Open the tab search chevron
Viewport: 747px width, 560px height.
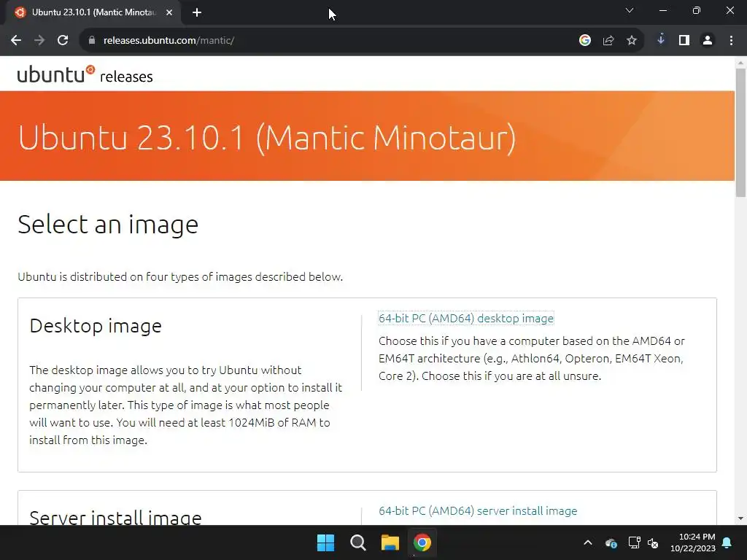(630, 10)
